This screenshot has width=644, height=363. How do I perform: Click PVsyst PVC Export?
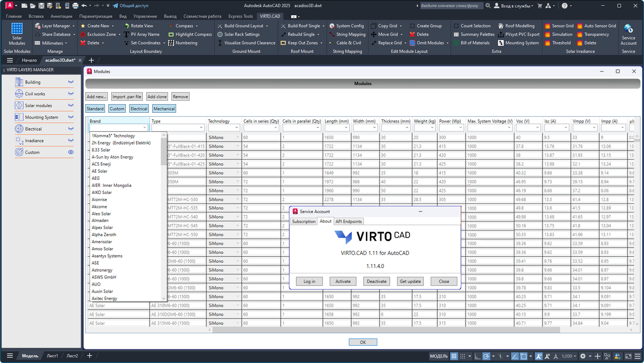coord(519,34)
